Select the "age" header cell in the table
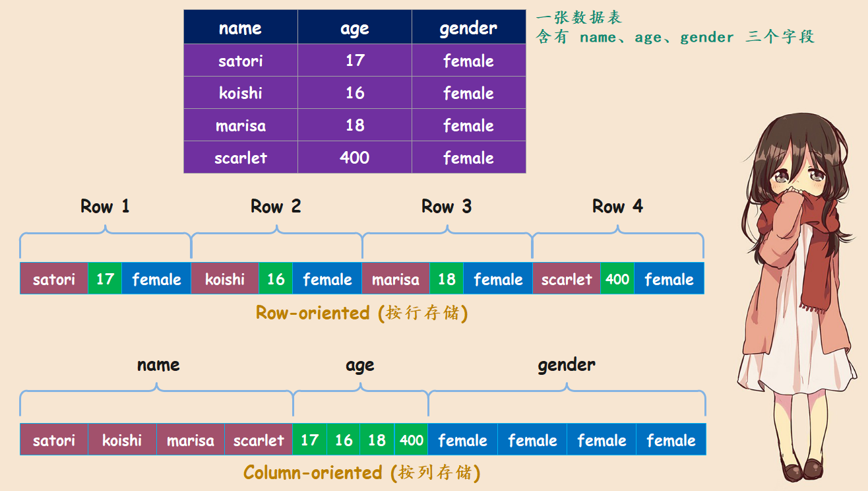The width and height of the screenshot is (868, 491). click(x=354, y=28)
